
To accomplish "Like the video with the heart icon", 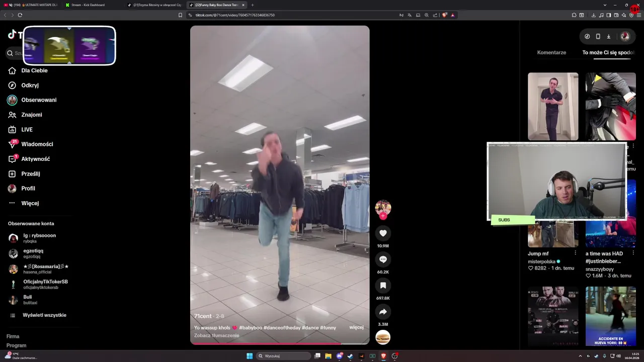I will (383, 233).
